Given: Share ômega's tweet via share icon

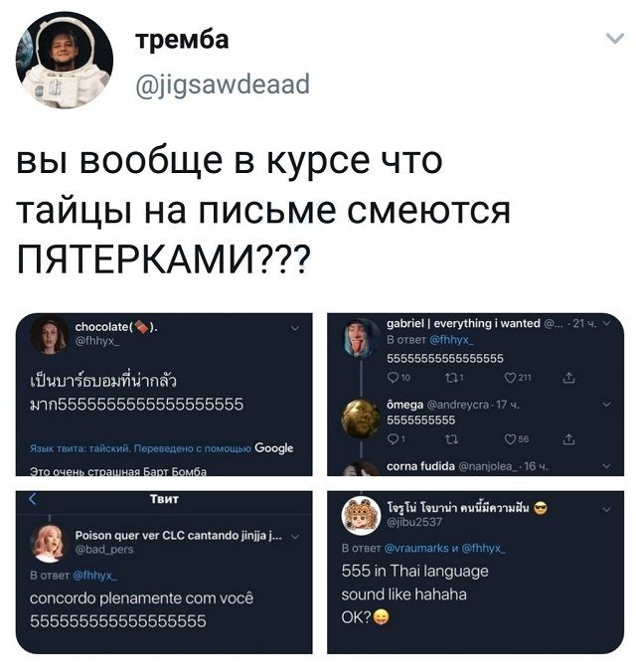Looking at the screenshot, I should [x=568, y=438].
